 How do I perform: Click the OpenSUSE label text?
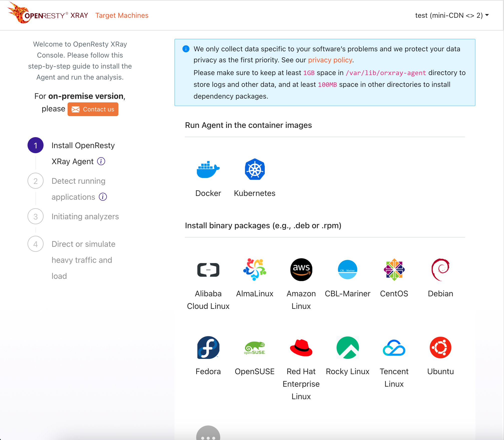coord(255,372)
